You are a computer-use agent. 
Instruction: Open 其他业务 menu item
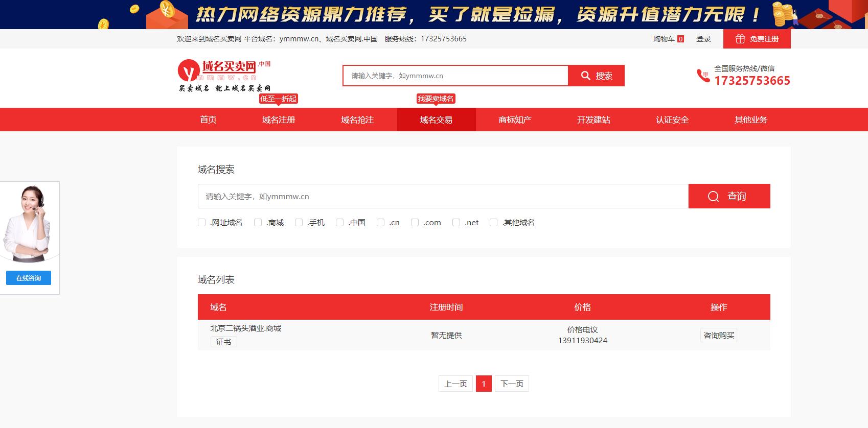point(751,120)
